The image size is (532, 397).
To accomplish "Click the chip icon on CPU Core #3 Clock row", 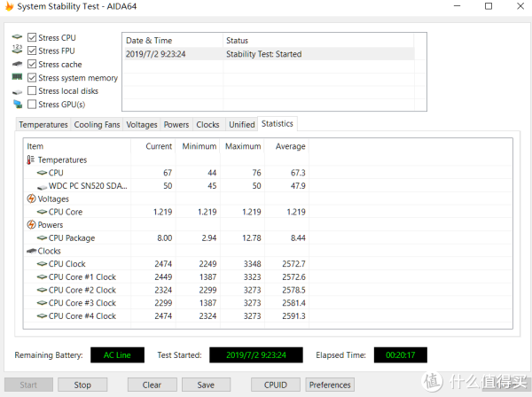I will tap(42, 303).
